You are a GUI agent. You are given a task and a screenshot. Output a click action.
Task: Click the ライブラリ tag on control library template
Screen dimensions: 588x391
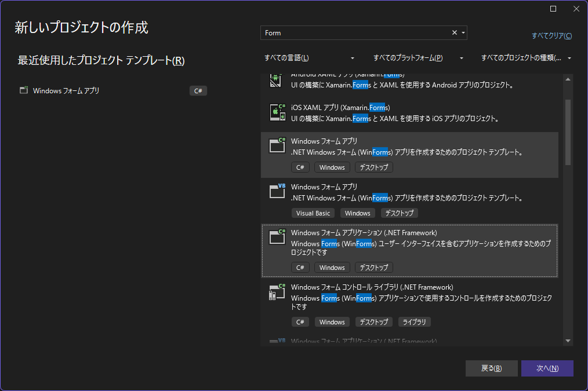tap(414, 322)
